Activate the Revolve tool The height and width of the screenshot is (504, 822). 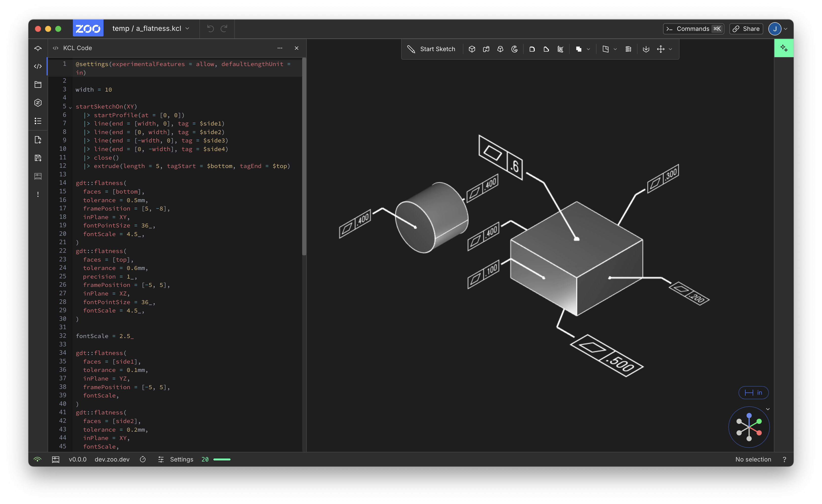515,49
